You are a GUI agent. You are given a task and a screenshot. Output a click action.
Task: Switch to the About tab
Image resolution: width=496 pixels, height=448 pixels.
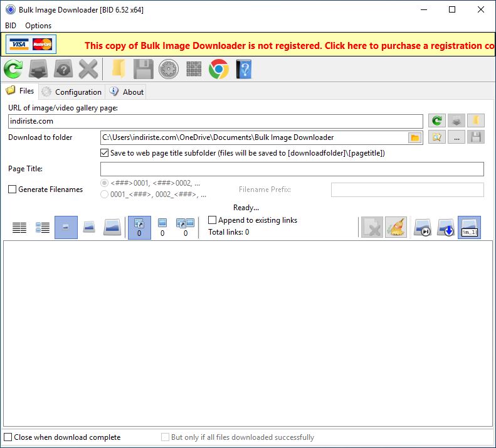tap(126, 92)
